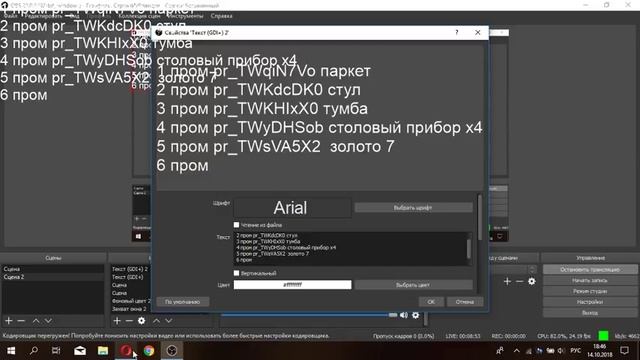Move scene down in Scenes panel
Image resolution: width=640 pixels, height=360 pixels.
[48, 321]
